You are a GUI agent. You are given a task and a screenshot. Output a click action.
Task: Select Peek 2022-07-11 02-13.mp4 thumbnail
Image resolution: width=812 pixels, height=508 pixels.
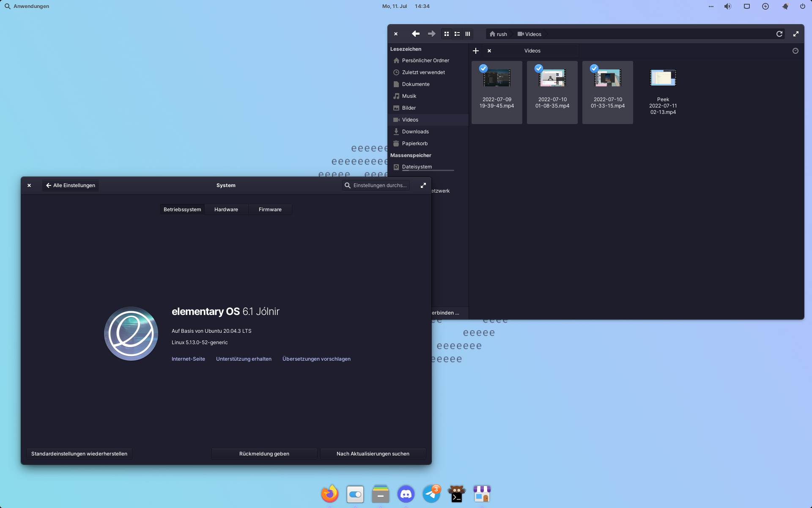[663, 78]
